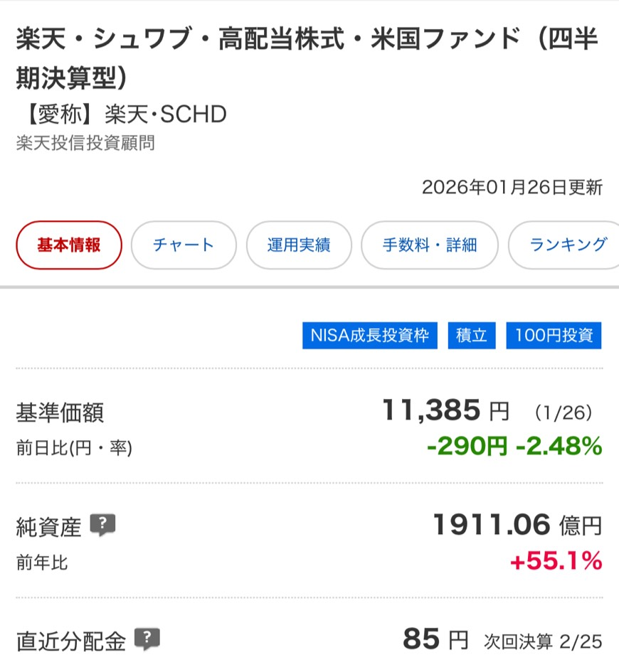Select the 11,385 円 base price value

445,410
